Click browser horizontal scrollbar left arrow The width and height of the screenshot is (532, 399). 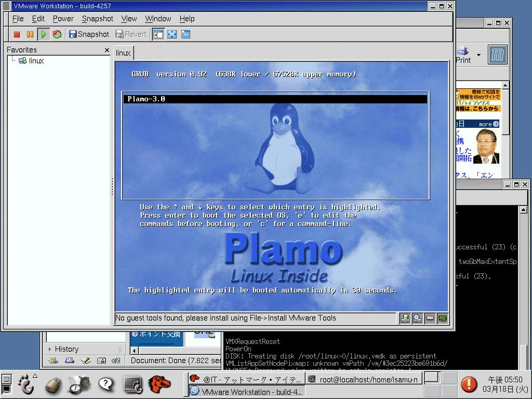click(135, 351)
